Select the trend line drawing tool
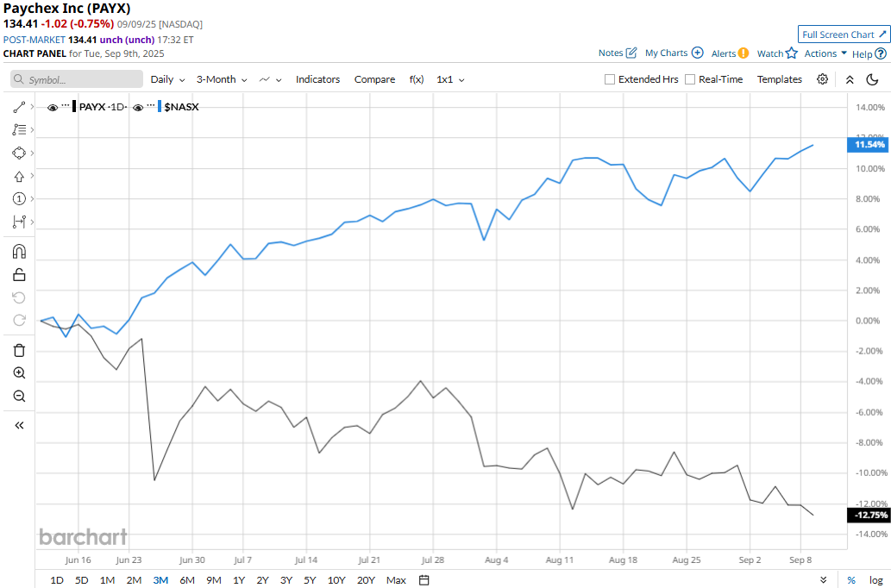This screenshot has width=891, height=588. tap(19, 107)
